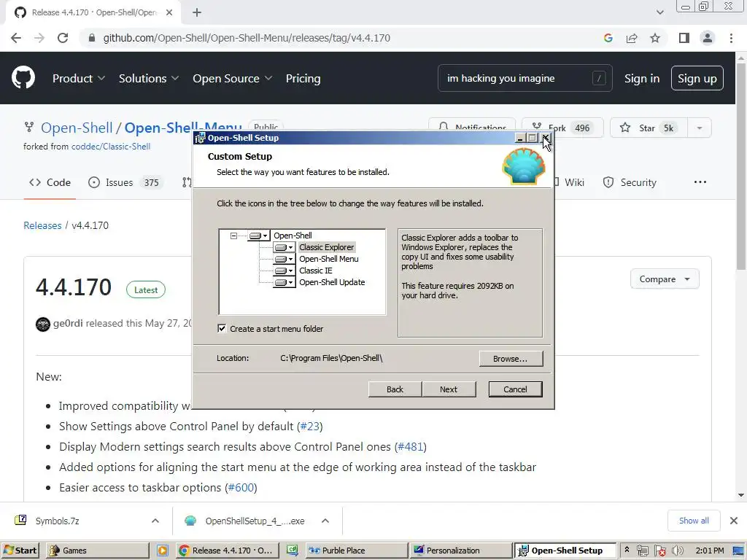Click the Back button in setup
Screen dimensions: 747x560
tap(395, 389)
